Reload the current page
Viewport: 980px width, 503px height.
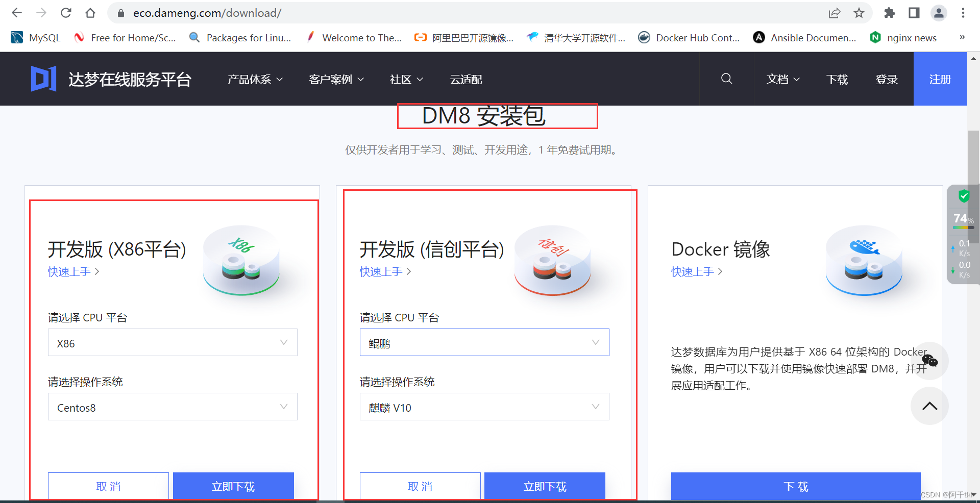tap(66, 13)
